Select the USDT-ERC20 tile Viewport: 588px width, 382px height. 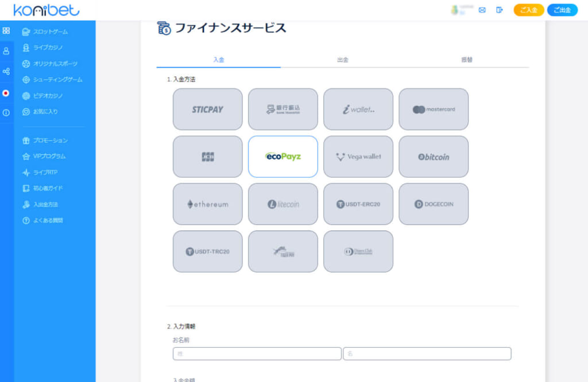(358, 204)
